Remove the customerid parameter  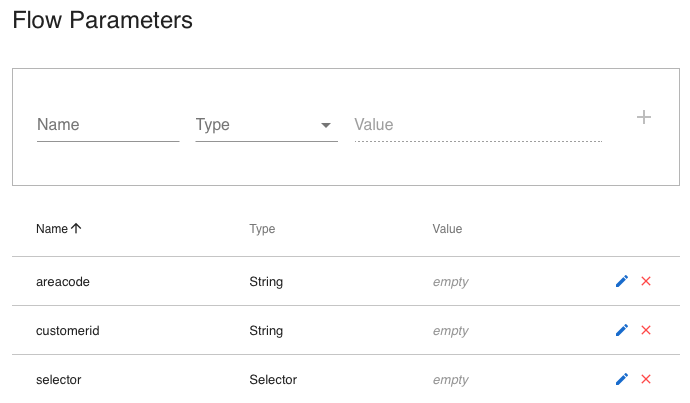click(646, 330)
